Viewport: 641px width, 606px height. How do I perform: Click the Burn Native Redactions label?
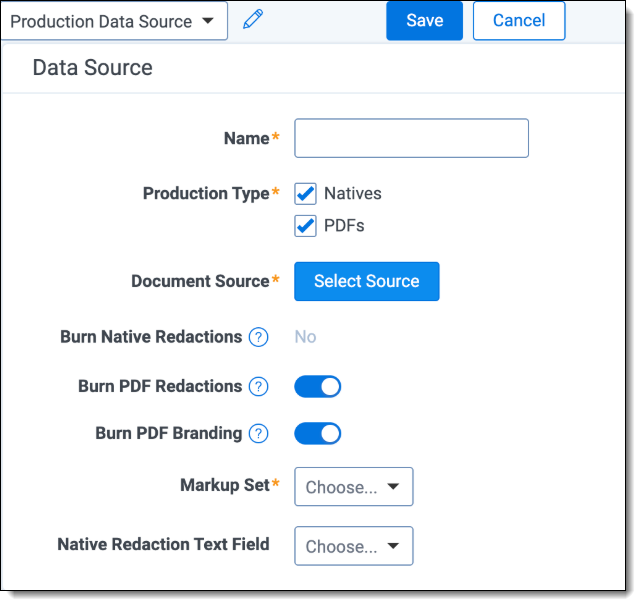[151, 337]
